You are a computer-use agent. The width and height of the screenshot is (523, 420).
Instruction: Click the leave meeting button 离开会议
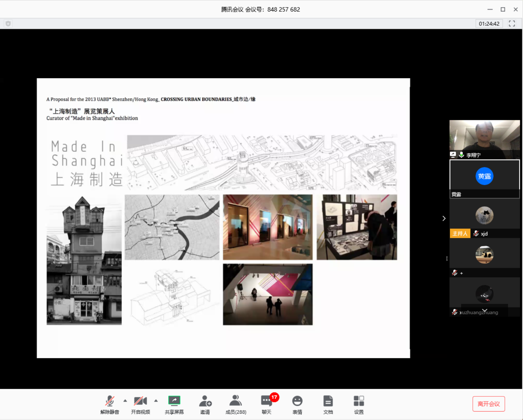click(x=489, y=404)
